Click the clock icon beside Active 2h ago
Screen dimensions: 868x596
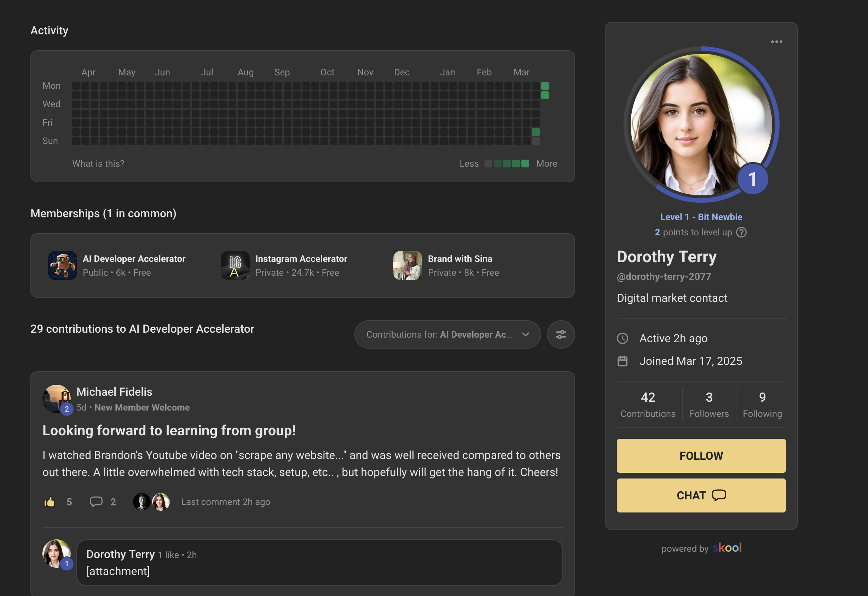(623, 338)
